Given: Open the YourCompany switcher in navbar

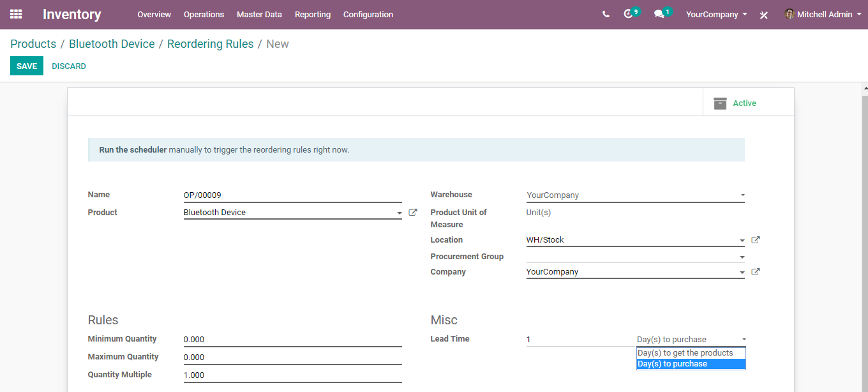Looking at the screenshot, I should (x=716, y=14).
